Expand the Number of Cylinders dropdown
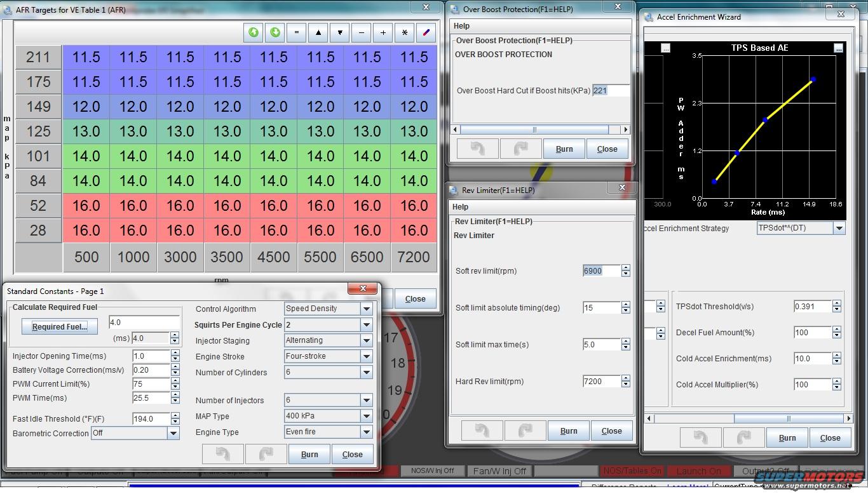Viewport: 868px width, 494px height. pyautogui.click(x=366, y=373)
